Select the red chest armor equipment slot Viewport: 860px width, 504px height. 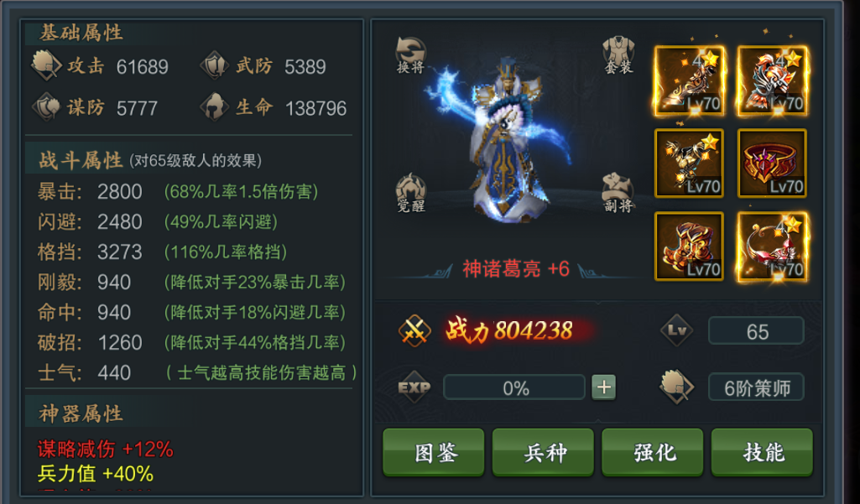click(690, 247)
